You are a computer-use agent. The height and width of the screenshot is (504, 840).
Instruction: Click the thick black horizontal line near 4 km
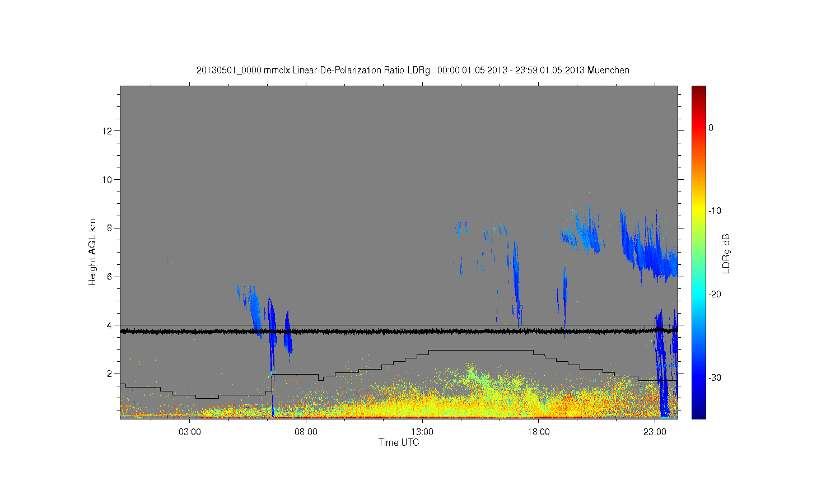(399, 332)
